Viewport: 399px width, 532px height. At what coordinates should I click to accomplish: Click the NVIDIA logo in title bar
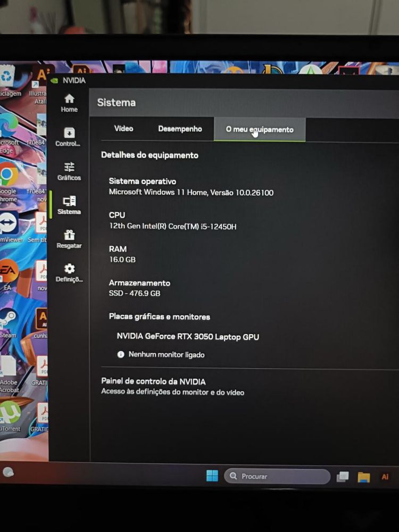(54, 81)
